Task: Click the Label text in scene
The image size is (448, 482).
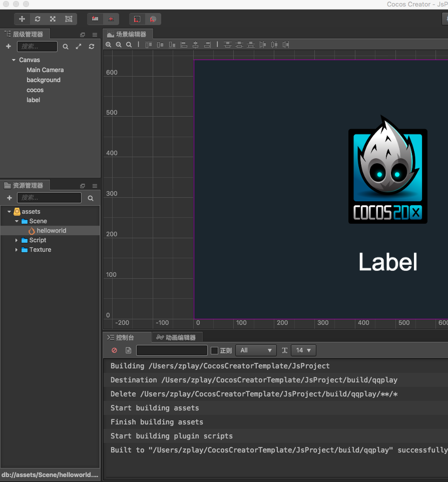Action: pos(388,262)
